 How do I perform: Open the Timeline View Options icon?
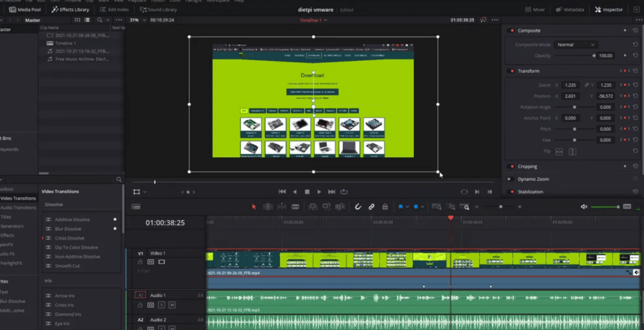136,207
